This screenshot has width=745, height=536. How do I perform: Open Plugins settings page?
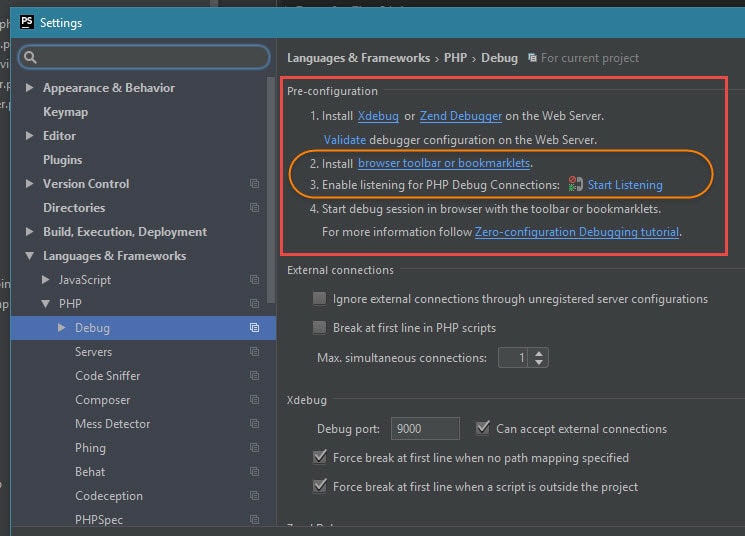(63, 160)
